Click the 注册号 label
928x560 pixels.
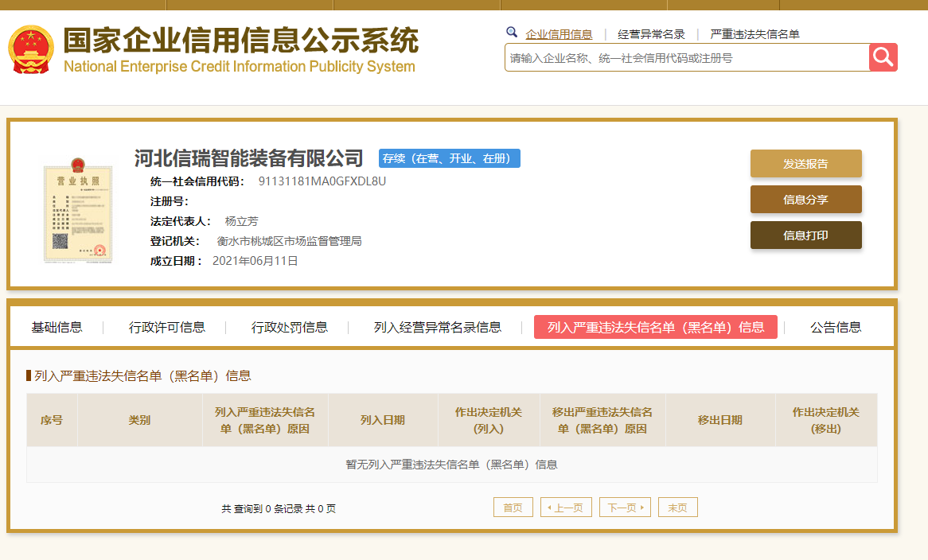[170, 201]
